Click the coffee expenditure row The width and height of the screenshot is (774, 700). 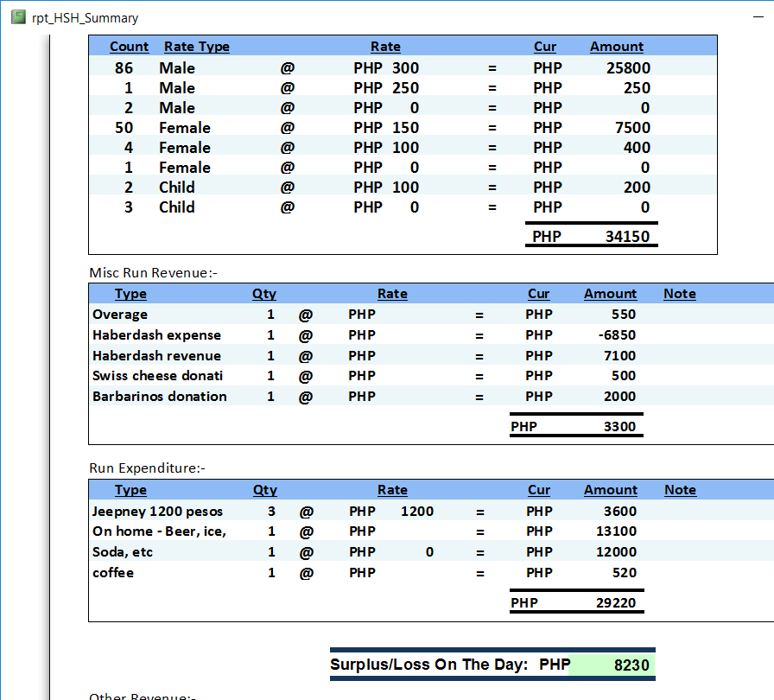pyautogui.click(x=113, y=572)
